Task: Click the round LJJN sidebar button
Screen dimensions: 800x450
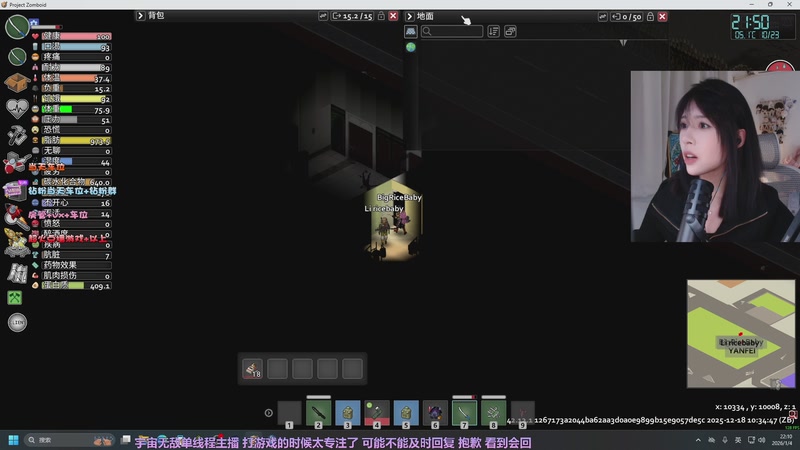Action: pos(17,322)
